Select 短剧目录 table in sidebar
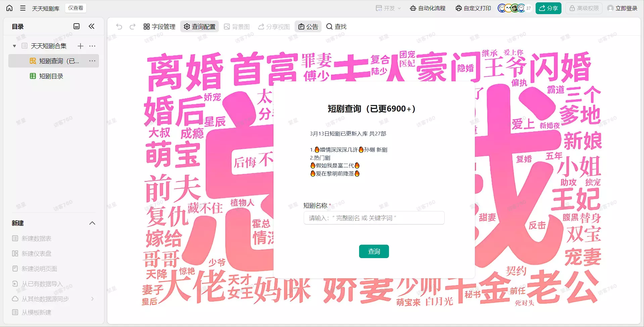Image resolution: width=644 pixels, height=327 pixels. [51, 76]
